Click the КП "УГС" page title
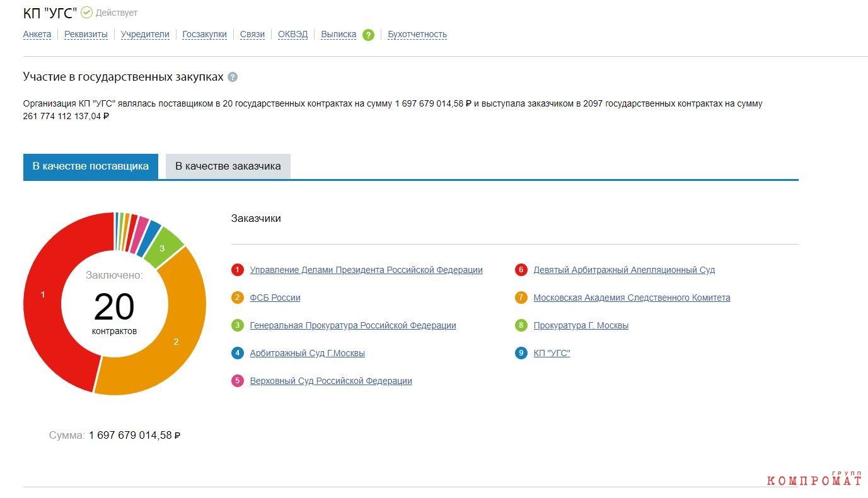The width and height of the screenshot is (868, 498). point(50,13)
